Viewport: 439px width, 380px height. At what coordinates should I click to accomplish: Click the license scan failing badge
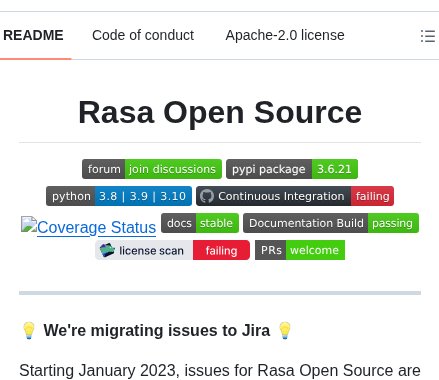coord(172,250)
